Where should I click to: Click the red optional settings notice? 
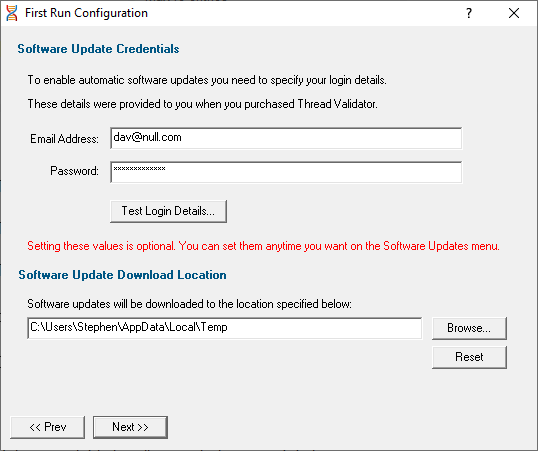tap(263, 246)
